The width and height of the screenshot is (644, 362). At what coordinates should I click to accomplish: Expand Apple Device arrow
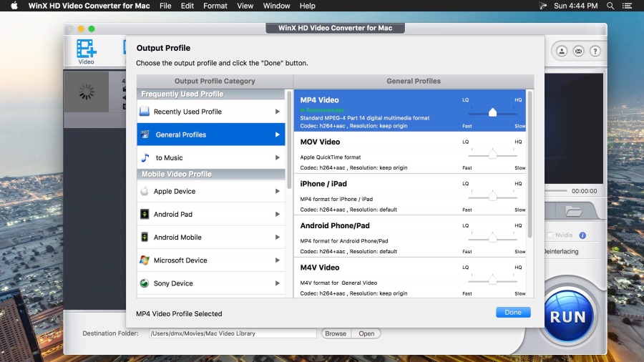tap(278, 191)
